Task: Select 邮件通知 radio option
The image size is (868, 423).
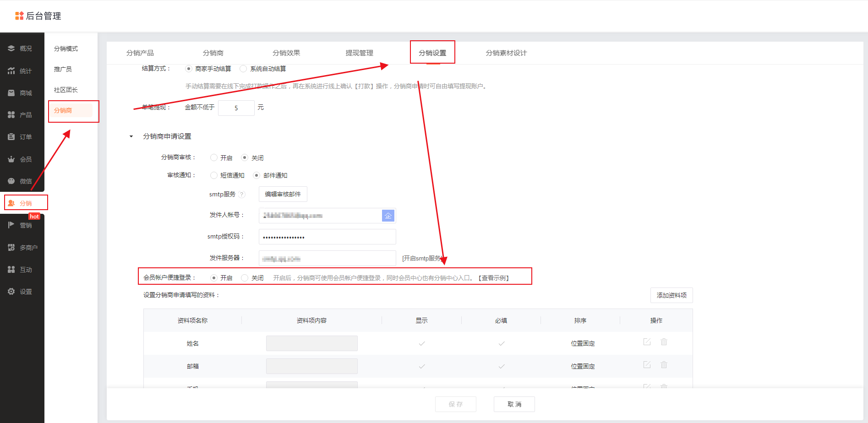Action: (x=257, y=175)
